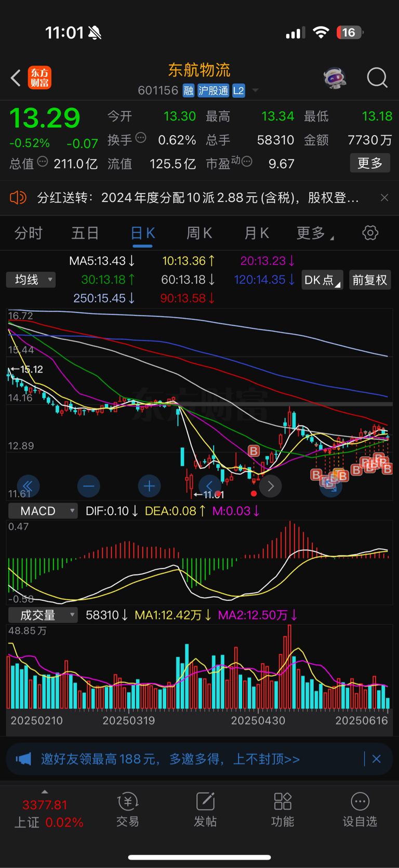
Task: Open the 更多 quote details button
Action: tap(370, 163)
